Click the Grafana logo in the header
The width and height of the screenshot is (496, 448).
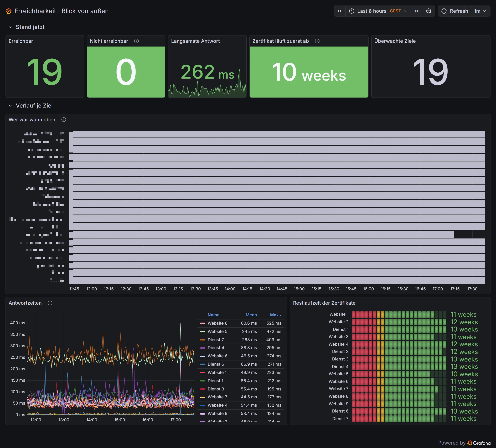[x=9, y=11]
